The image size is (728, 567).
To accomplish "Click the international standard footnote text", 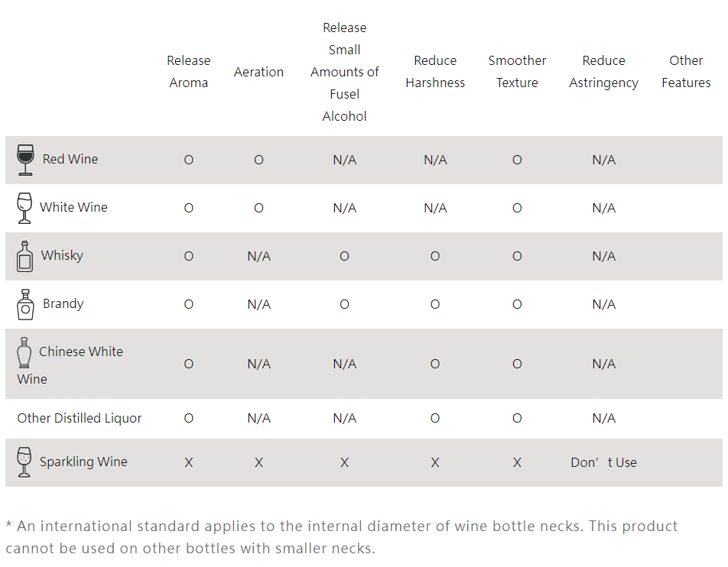I will (x=342, y=537).
